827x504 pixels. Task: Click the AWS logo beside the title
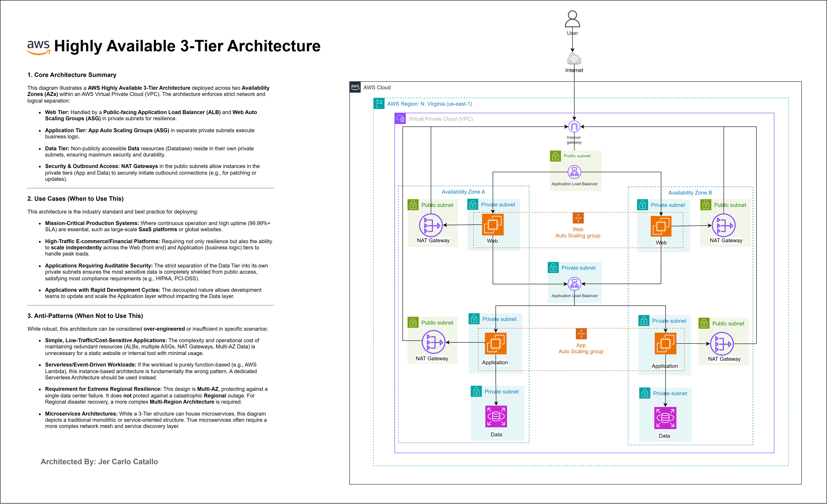39,48
